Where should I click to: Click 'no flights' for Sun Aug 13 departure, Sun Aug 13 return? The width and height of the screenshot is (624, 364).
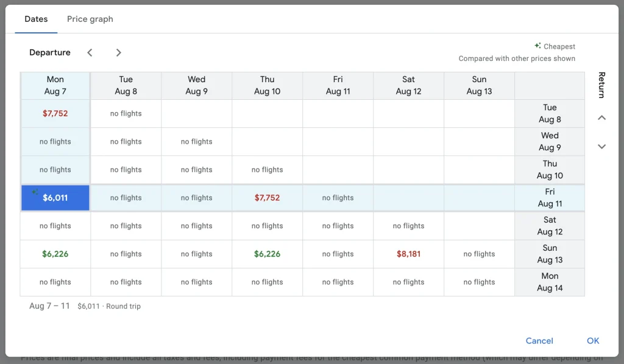coord(479,254)
